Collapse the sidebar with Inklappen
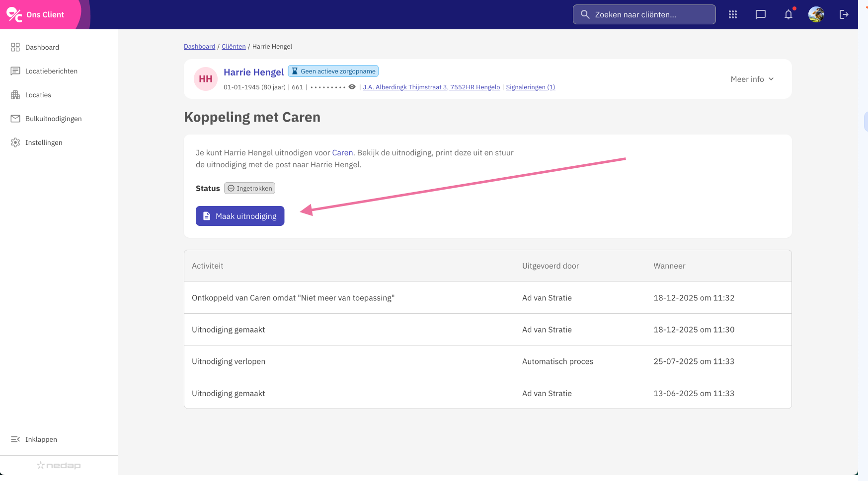The image size is (868, 481). [x=34, y=439]
